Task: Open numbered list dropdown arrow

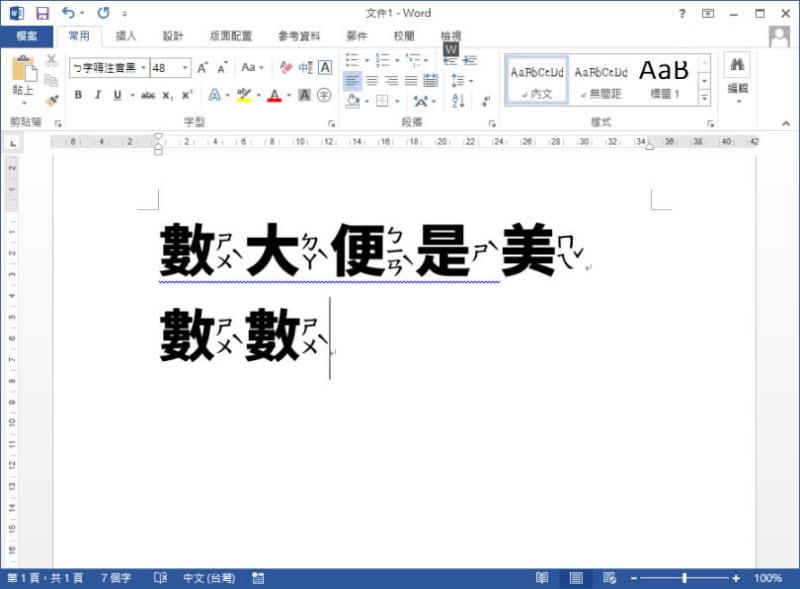Action: (396, 60)
